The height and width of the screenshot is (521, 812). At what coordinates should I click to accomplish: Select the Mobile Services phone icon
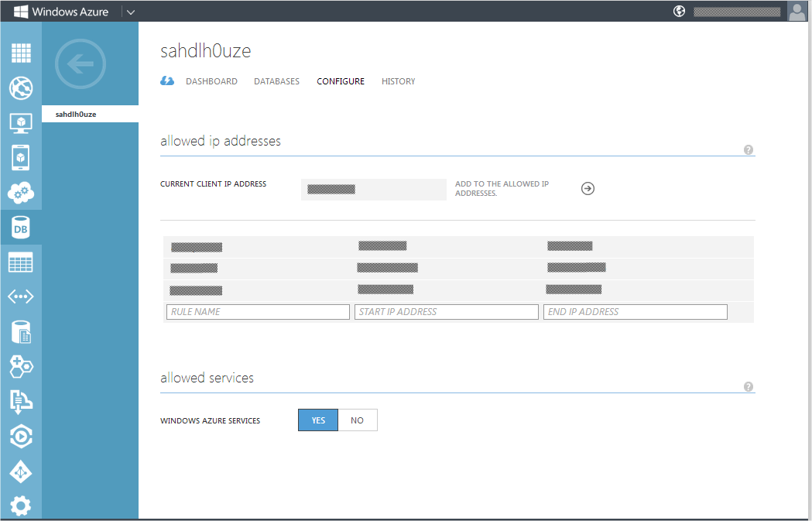click(21, 157)
